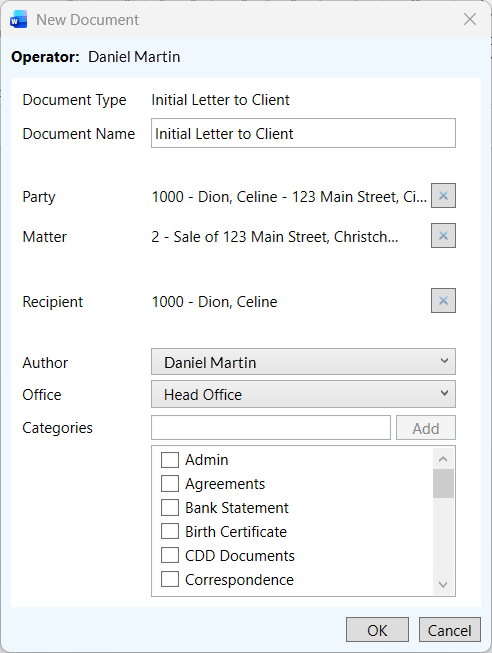Open the Office dropdown
Viewport: 492px width, 653px height.
coord(303,394)
